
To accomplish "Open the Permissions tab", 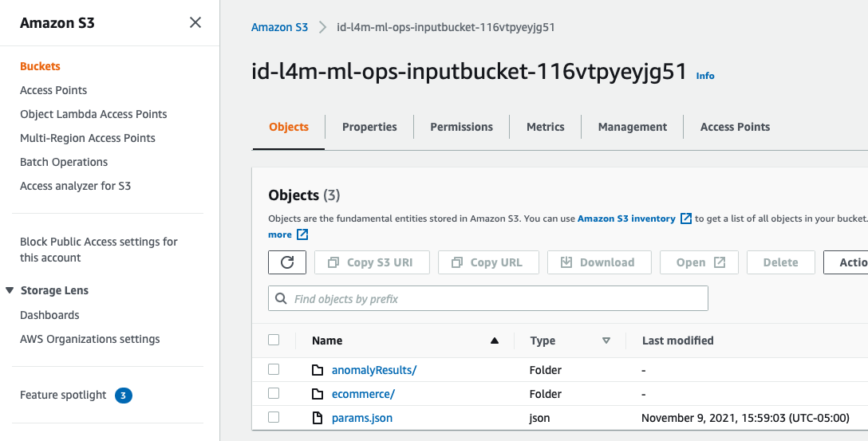I will [x=461, y=127].
